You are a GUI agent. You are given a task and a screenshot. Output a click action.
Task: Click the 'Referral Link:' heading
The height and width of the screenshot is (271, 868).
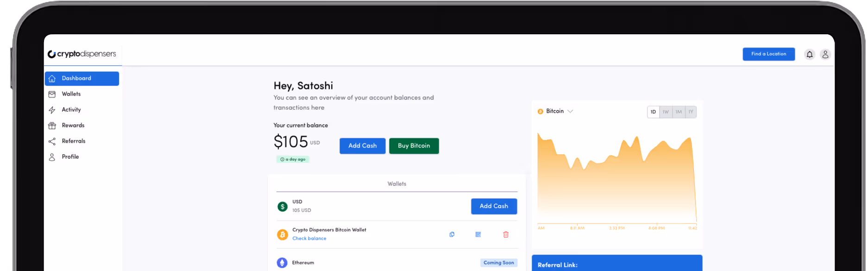pyautogui.click(x=558, y=265)
